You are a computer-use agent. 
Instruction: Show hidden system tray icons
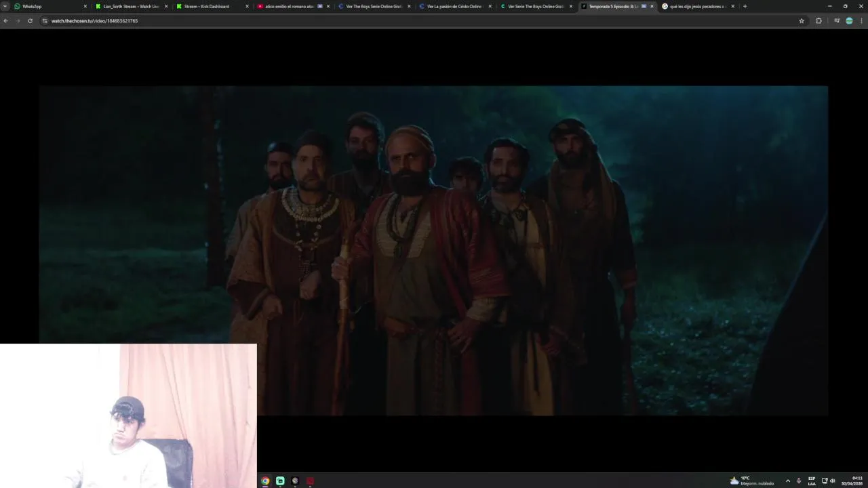(787, 481)
